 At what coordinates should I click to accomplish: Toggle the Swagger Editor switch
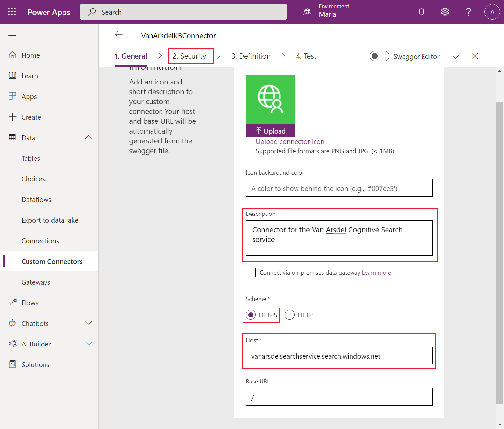(380, 56)
